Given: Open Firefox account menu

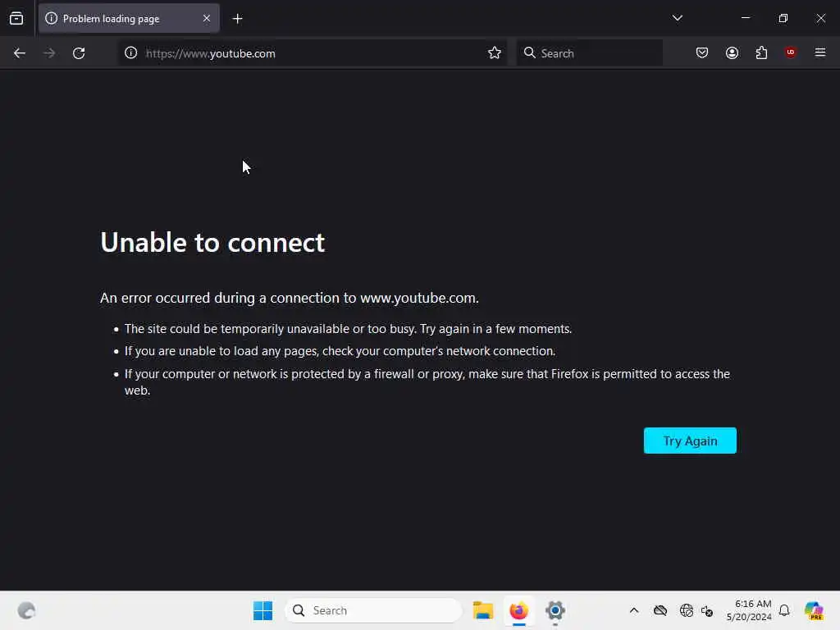Looking at the screenshot, I should (x=732, y=52).
